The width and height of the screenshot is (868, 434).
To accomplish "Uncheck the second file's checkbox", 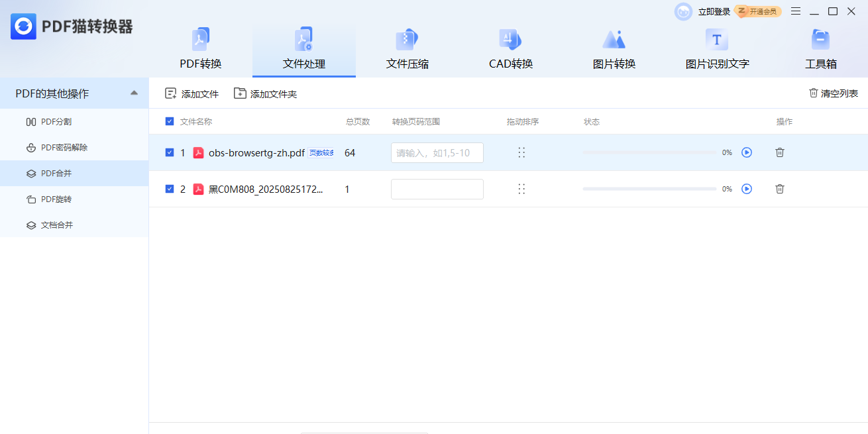I will [170, 189].
